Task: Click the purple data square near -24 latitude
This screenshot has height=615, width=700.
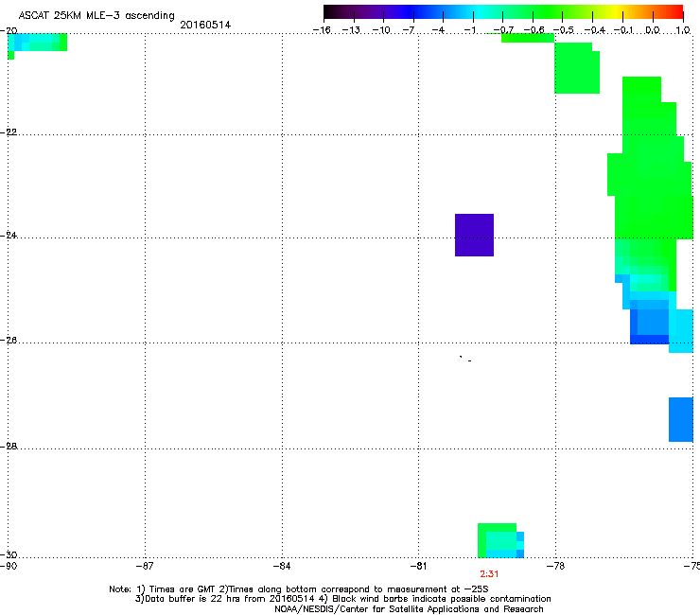Action: pyautogui.click(x=474, y=235)
